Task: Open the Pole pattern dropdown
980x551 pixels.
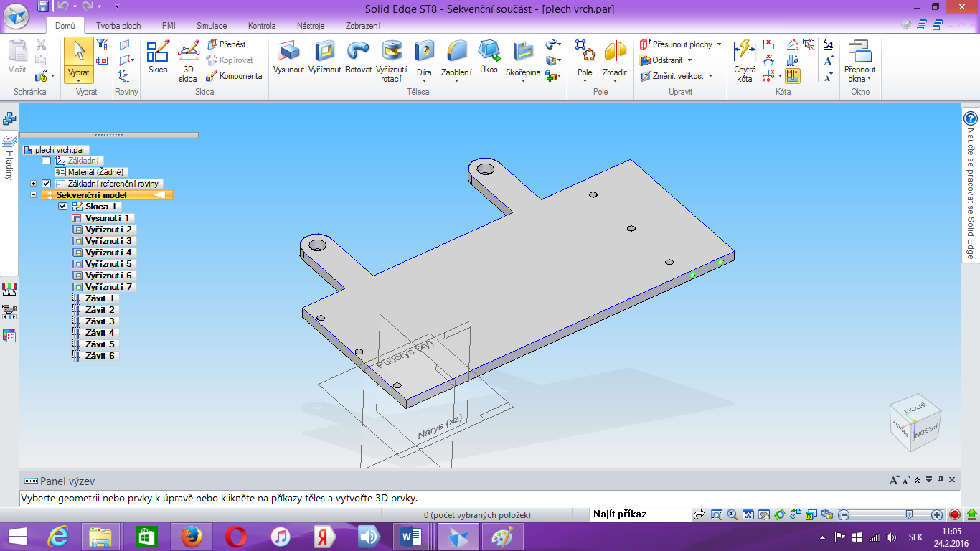Action: point(585,80)
